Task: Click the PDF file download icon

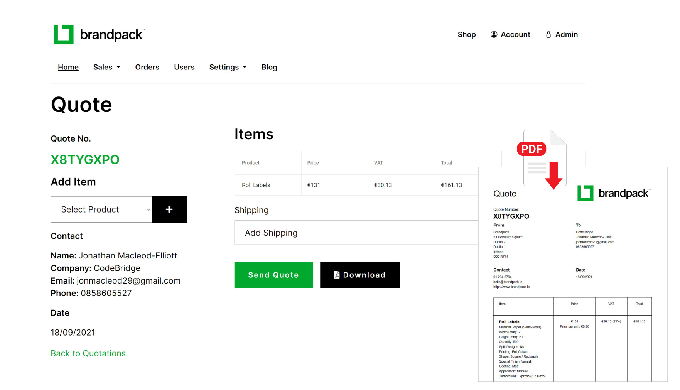Action: 542,159
